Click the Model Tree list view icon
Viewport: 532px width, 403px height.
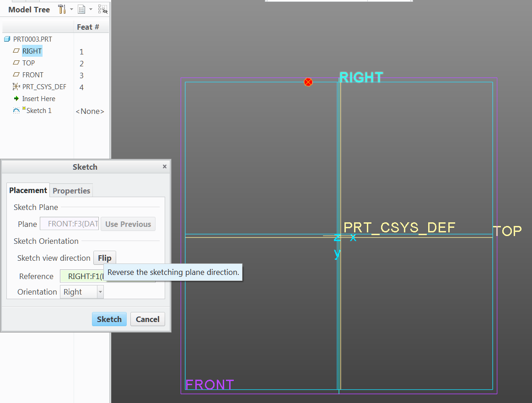click(81, 9)
